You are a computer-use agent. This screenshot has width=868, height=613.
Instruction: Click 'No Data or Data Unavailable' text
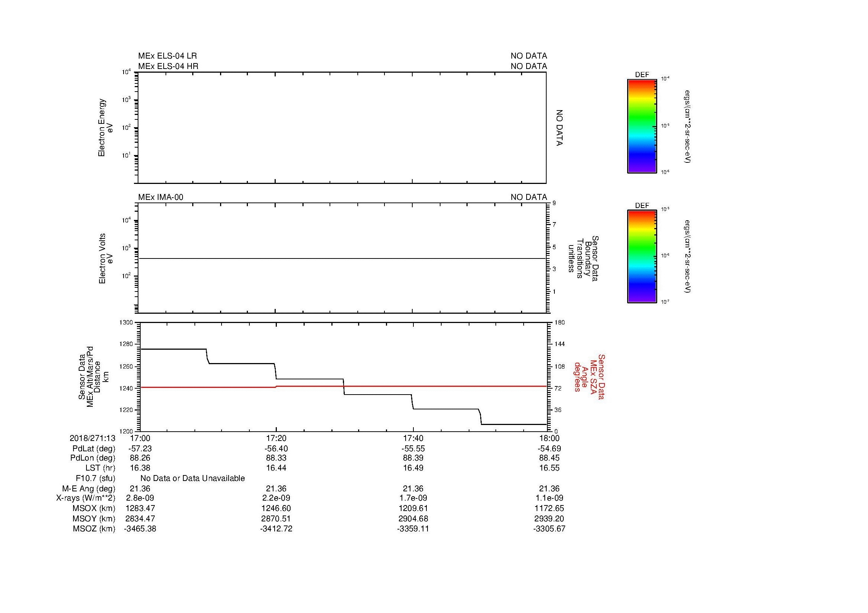pyautogui.click(x=193, y=478)
